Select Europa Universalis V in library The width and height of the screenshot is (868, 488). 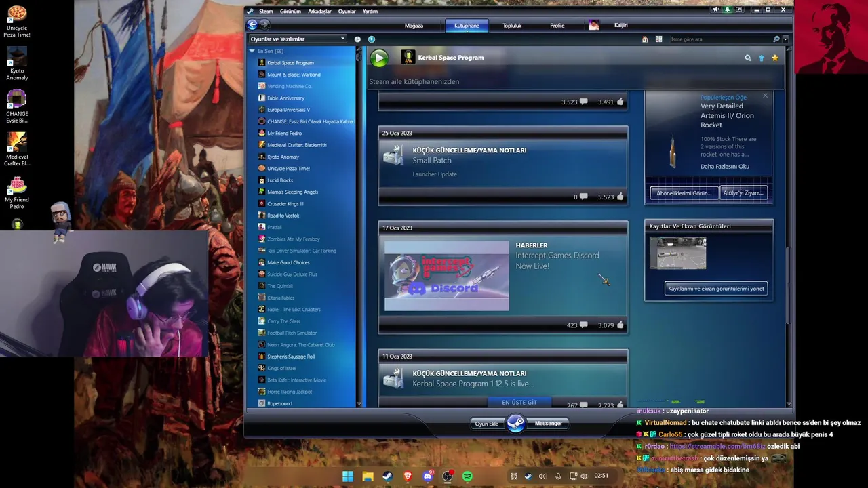288,110
